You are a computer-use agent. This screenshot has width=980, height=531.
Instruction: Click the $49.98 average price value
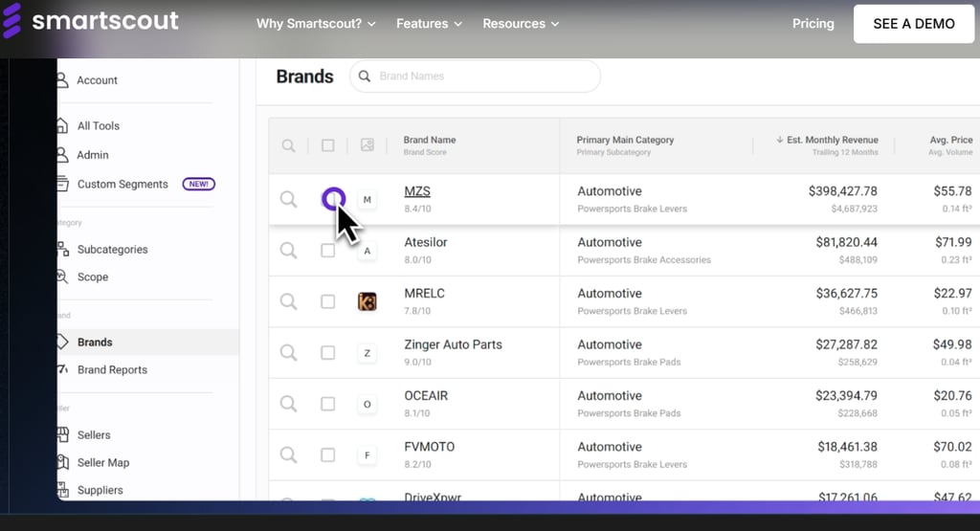point(952,344)
